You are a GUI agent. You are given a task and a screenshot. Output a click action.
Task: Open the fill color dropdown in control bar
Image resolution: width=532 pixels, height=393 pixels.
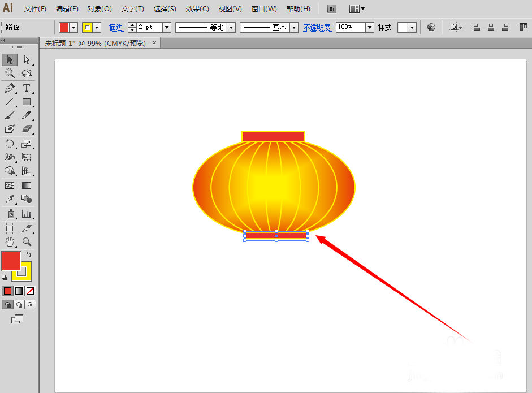tap(73, 28)
